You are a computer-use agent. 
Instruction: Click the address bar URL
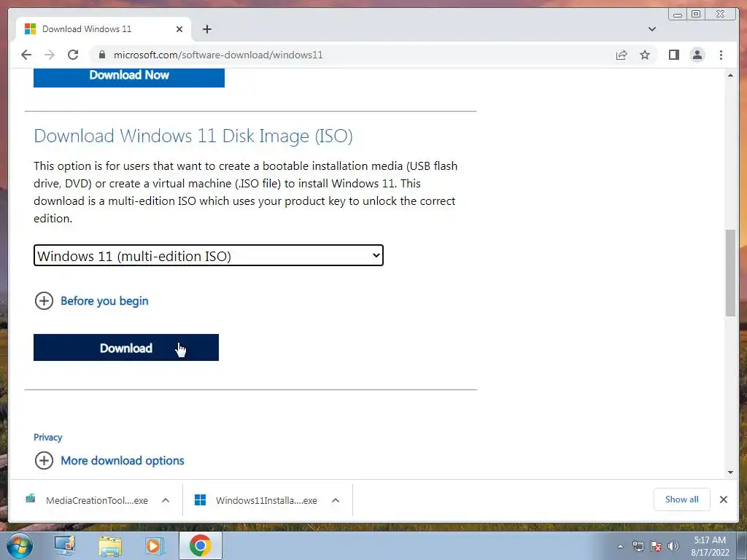218,55
